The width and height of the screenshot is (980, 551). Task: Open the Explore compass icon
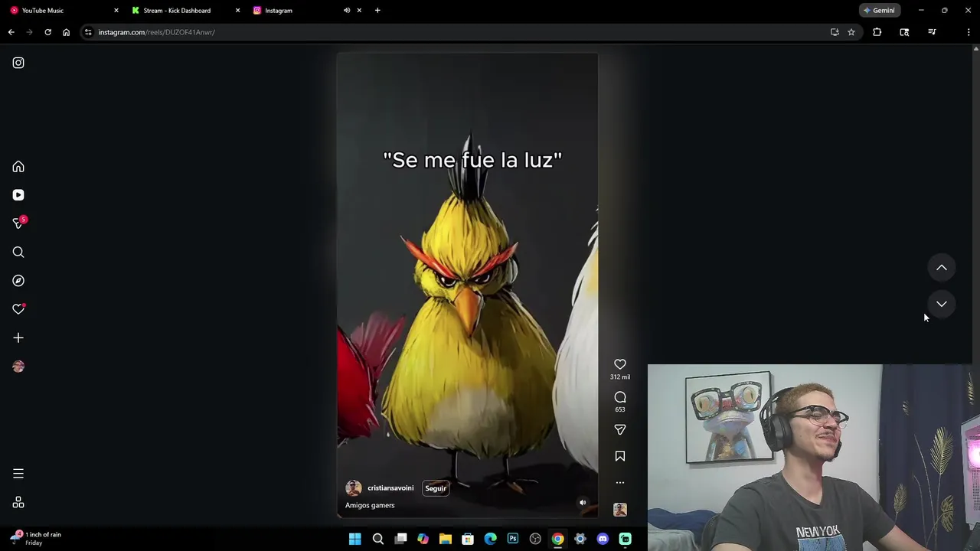18,281
